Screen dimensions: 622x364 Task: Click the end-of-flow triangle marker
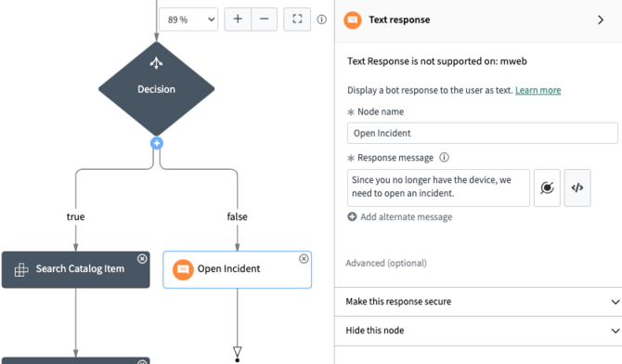[238, 352]
